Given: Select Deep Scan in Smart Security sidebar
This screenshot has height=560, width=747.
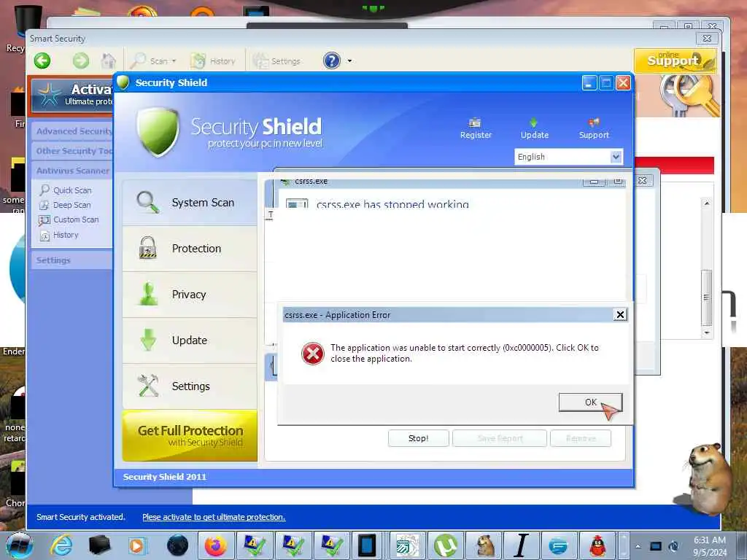Looking at the screenshot, I should point(71,205).
